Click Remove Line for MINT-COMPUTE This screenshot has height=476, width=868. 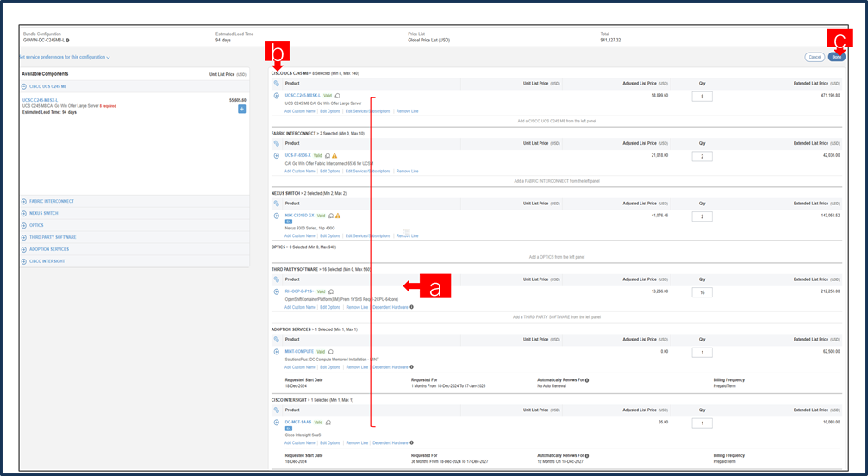[357, 367]
